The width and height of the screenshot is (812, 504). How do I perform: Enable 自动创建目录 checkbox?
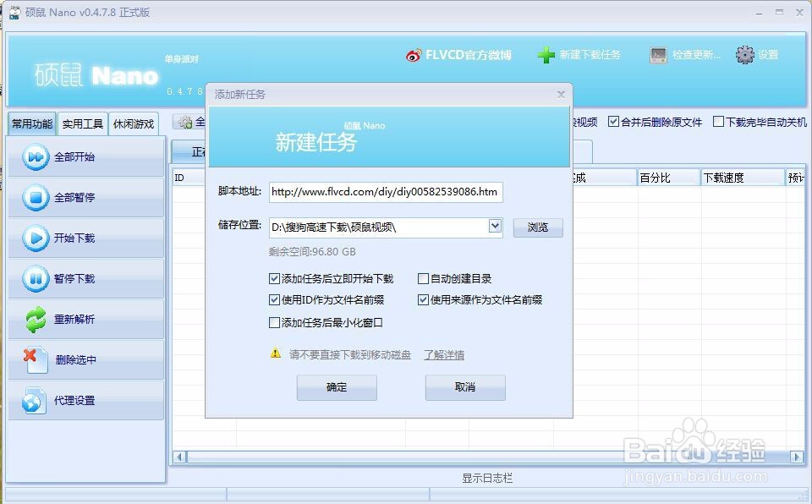(423, 279)
